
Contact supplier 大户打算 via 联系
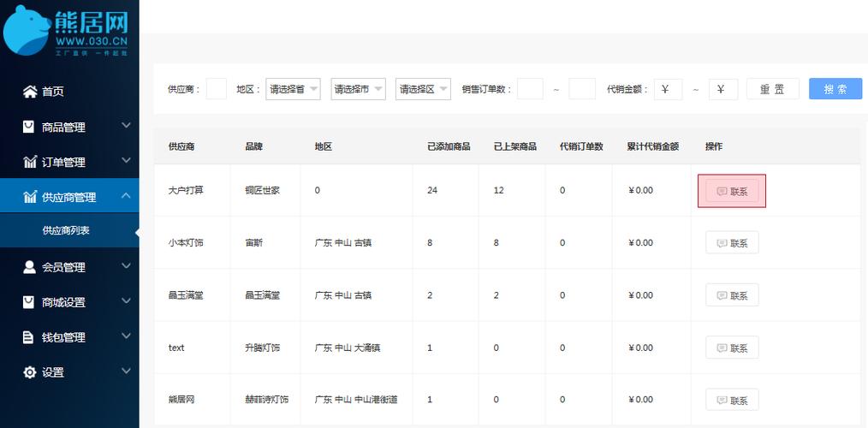tap(732, 192)
